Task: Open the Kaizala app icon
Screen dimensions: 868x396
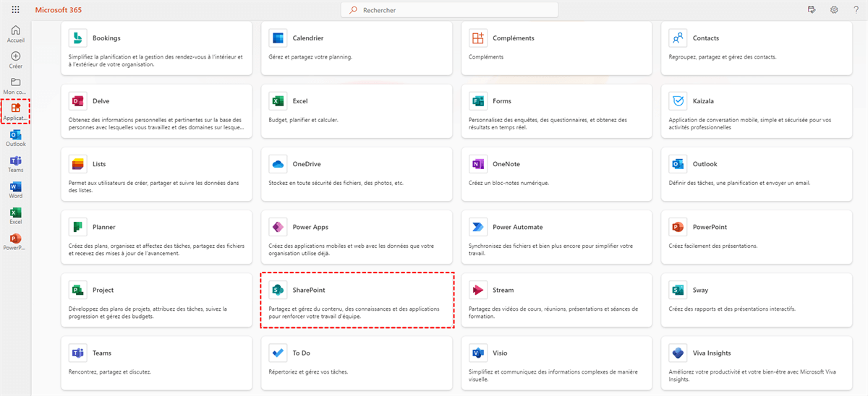Action: (x=677, y=100)
